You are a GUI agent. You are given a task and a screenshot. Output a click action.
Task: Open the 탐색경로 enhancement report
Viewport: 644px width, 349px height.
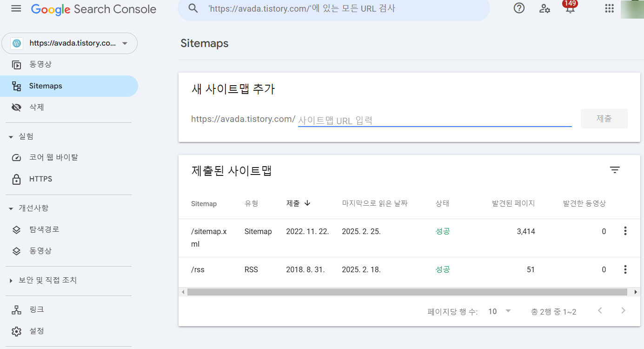70,229
